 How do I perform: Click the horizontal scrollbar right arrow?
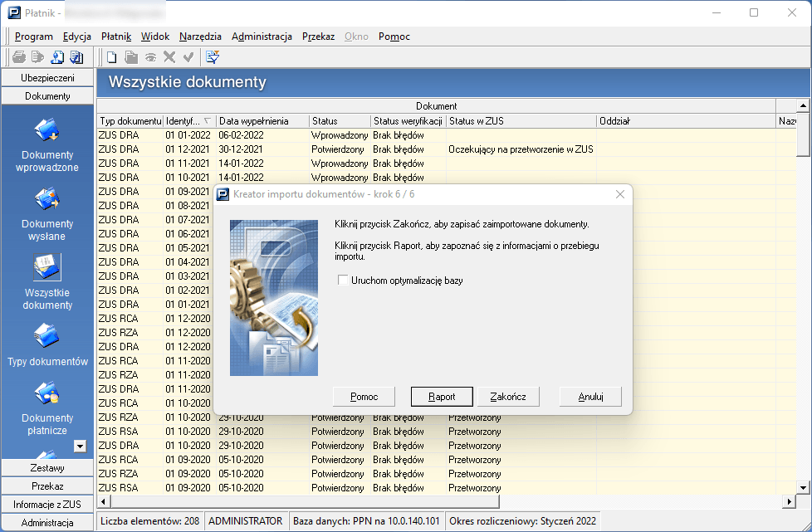[789, 502]
